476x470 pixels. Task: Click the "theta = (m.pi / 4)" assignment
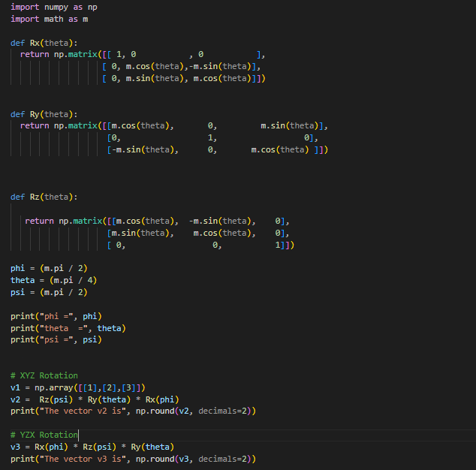54,280
